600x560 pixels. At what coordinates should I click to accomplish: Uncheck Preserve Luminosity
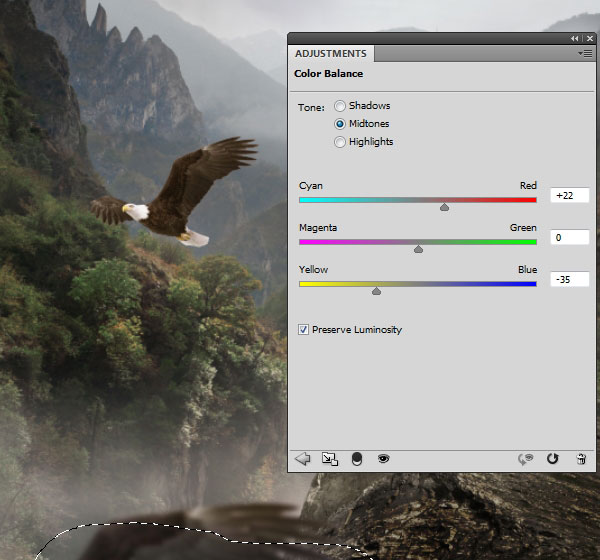303,330
